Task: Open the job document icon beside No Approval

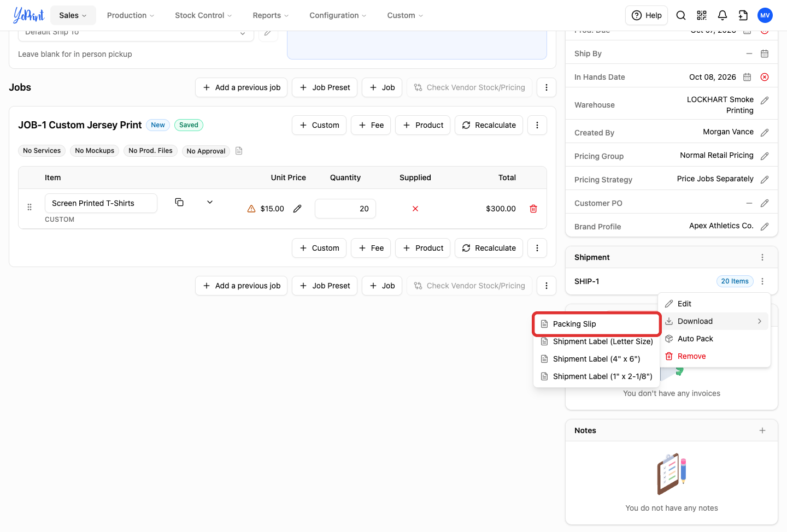Action: [239, 151]
